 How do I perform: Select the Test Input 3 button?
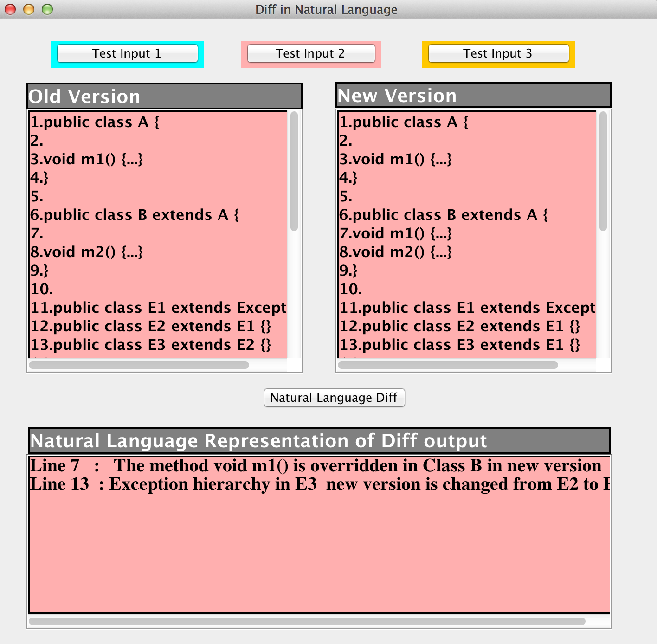point(498,53)
